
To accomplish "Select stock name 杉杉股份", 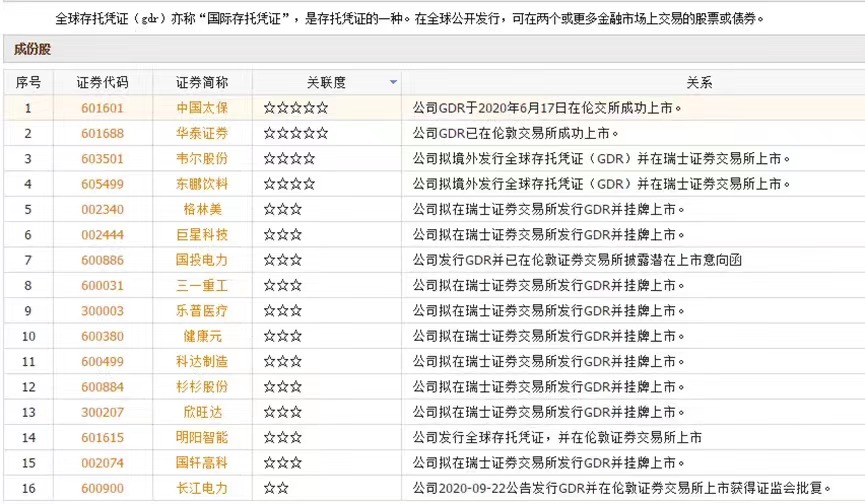I will coord(202,387).
